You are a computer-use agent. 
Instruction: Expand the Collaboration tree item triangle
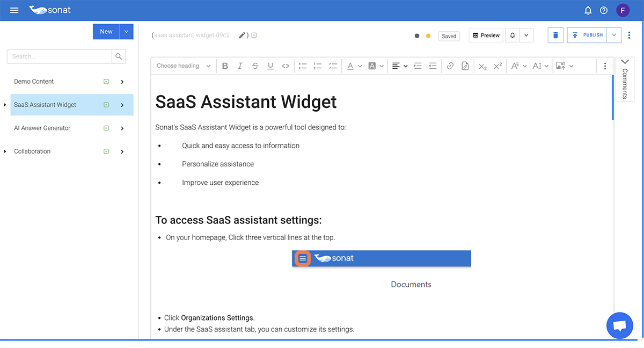[5, 151]
